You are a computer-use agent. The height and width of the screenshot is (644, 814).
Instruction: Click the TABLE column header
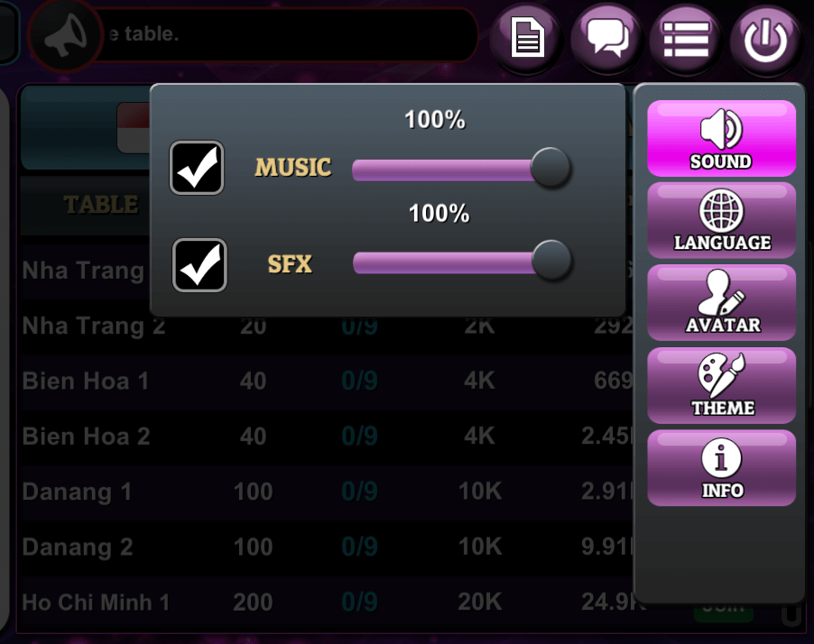point(101,205)
